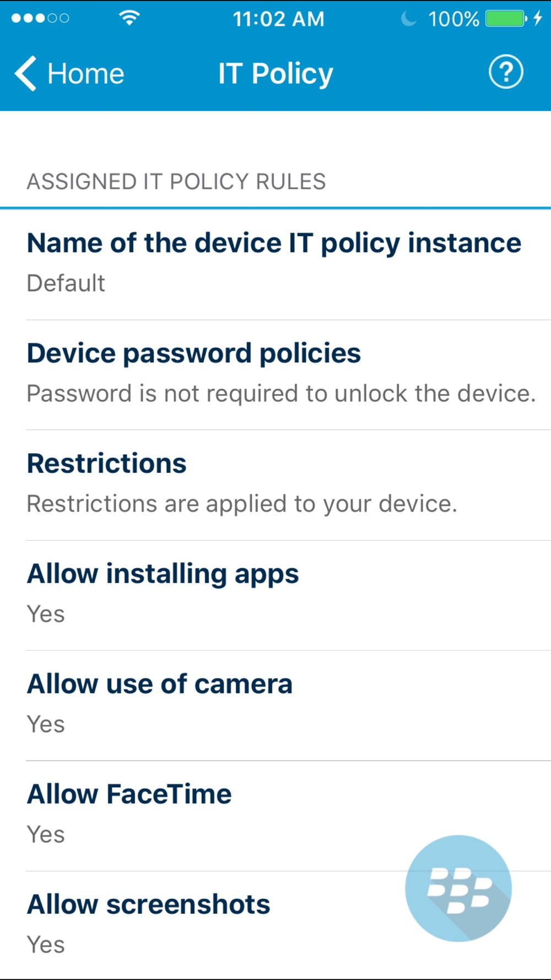551x980 pixels.
Task: Tap the cellular signal dots
Action: coord(40,18)
